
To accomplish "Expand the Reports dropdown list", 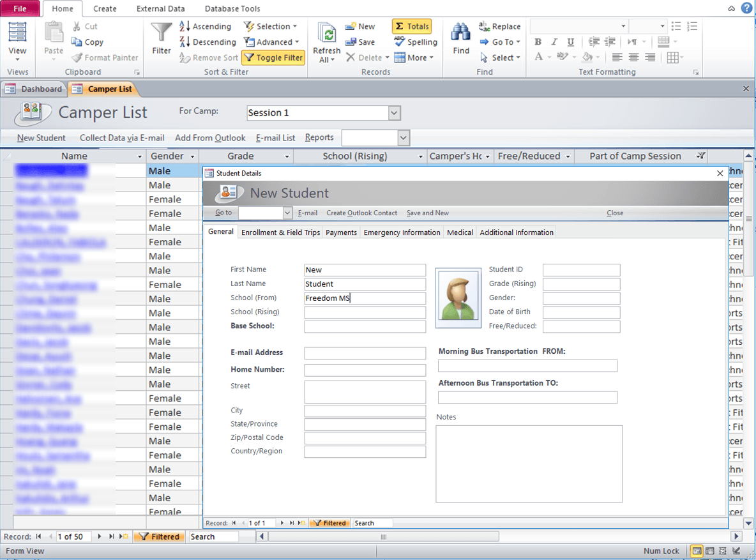I will 403,138.
